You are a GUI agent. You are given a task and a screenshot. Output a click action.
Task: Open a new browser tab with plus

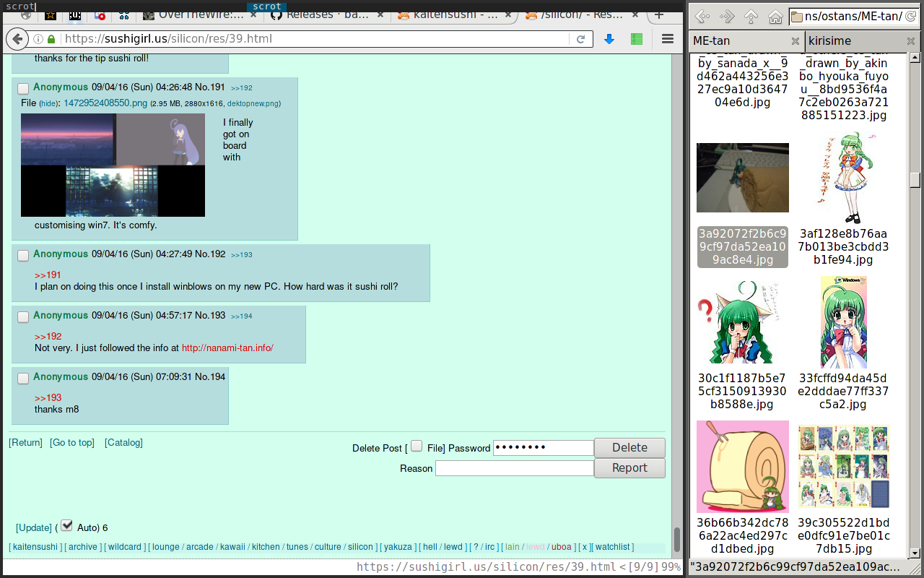[658, 15]
